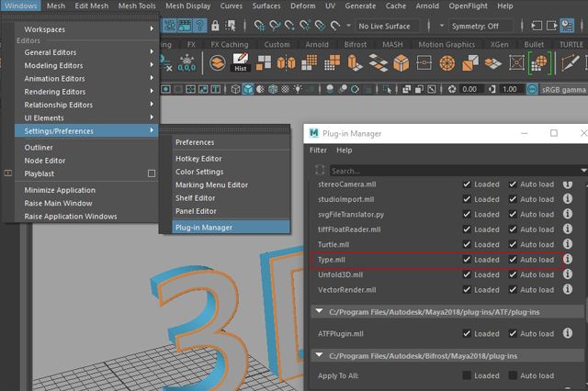Toggle Auto load for ATFPlugin.mll
This screenshot has height=391, width=588.
(x=513, y=333)
